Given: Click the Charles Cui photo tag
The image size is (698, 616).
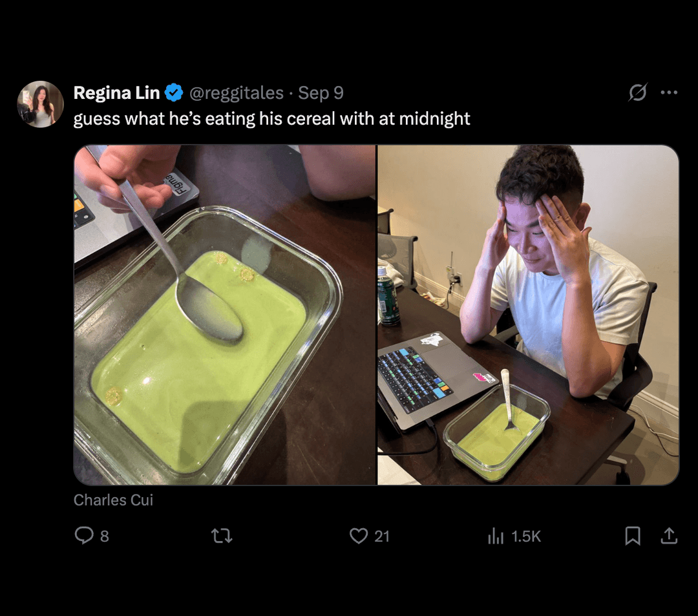Looking at the screenshot, I should coord(113,500).
